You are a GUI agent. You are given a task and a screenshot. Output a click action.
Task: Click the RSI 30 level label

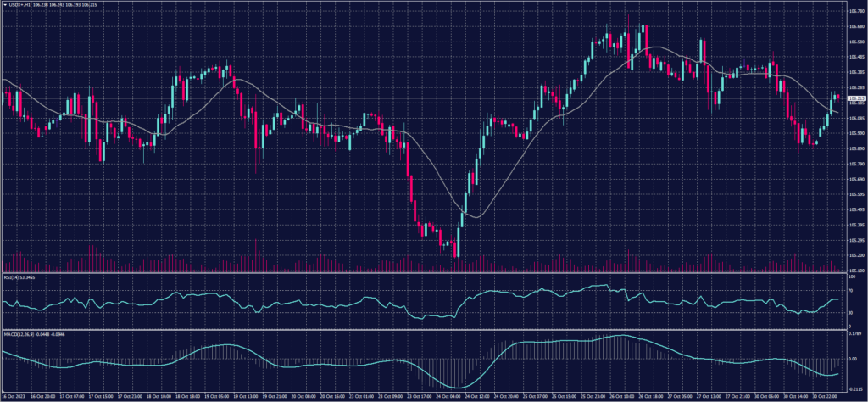tap(850, 311)
